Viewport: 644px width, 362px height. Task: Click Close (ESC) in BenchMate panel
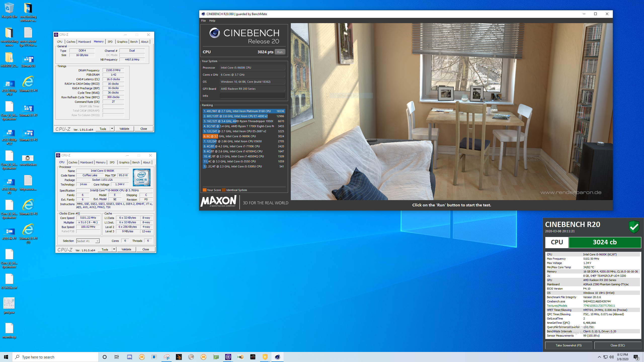pyautogui.click(x=618, y=345)
